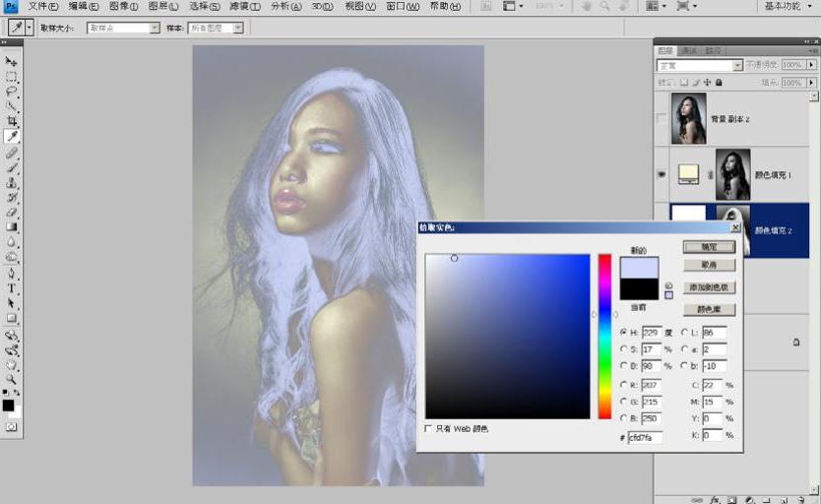Select the Horizontal Type tool
This screenshot has width=821, height=504.
point(11,288)
